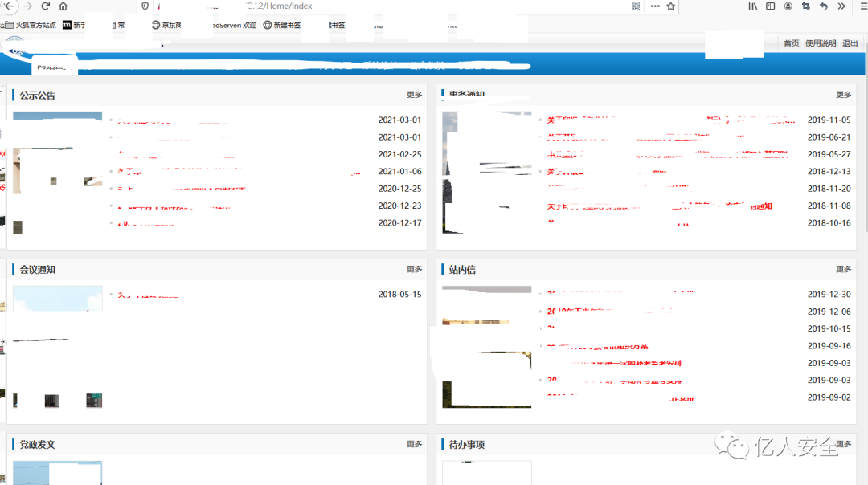Screen dimensions: 868x485
Task: Click 退出 to log out
Action: pos(850,43)
